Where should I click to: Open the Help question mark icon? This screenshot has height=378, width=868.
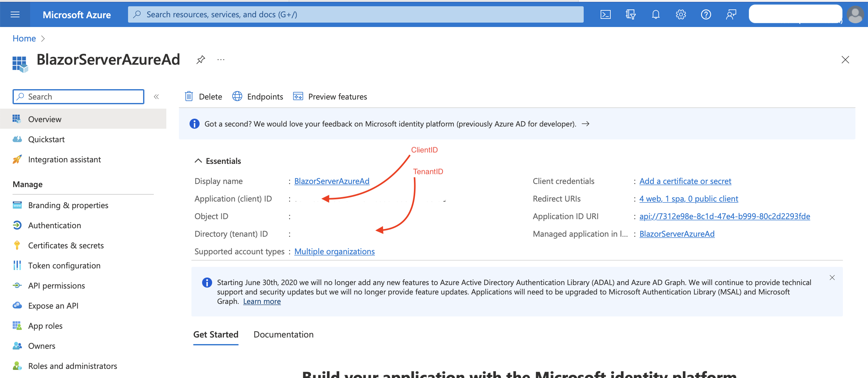[705, 14]
